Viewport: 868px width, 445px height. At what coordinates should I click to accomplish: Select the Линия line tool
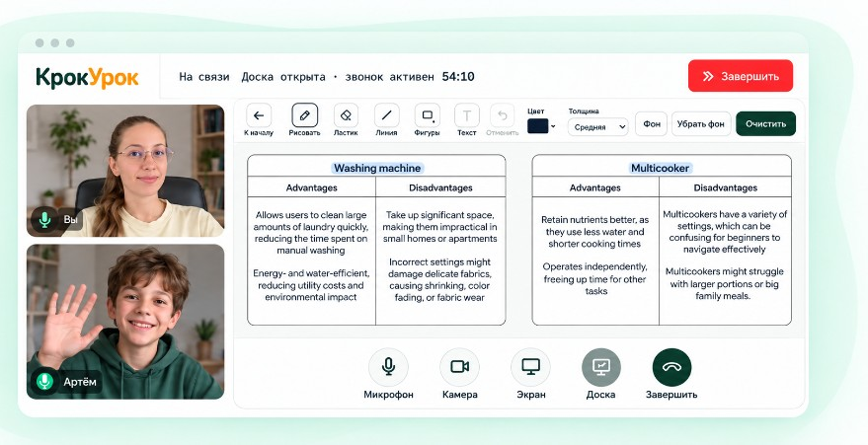386,115
